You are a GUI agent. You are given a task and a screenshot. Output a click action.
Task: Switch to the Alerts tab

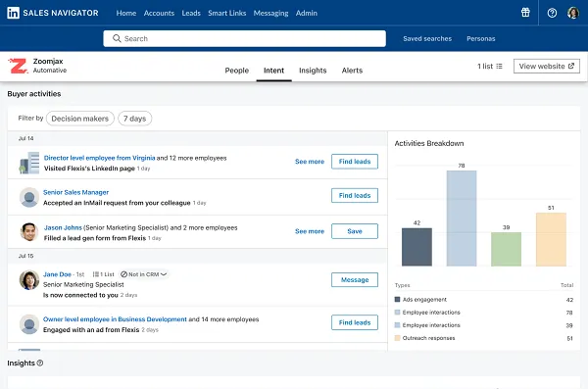coord(352,71)
